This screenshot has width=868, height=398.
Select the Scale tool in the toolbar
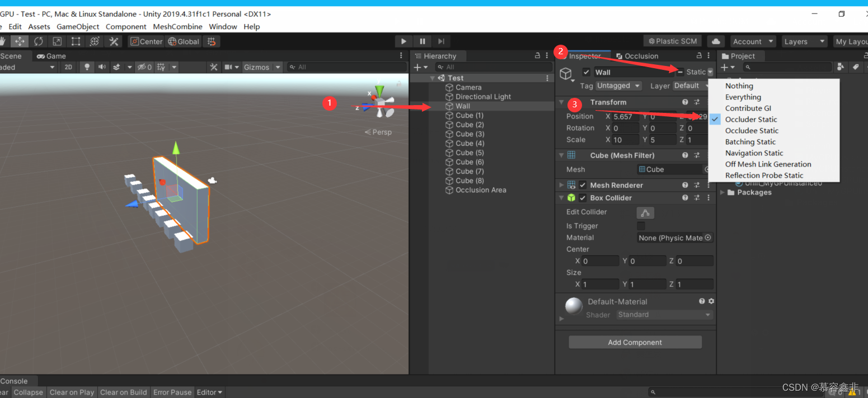(57, 41)
